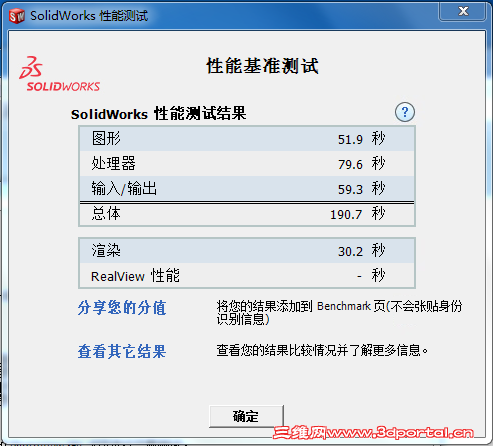Close the SolidWorks 性能测试 dialog
The width and height of the screenshot is (493, 446).
(x=463, y=11)
